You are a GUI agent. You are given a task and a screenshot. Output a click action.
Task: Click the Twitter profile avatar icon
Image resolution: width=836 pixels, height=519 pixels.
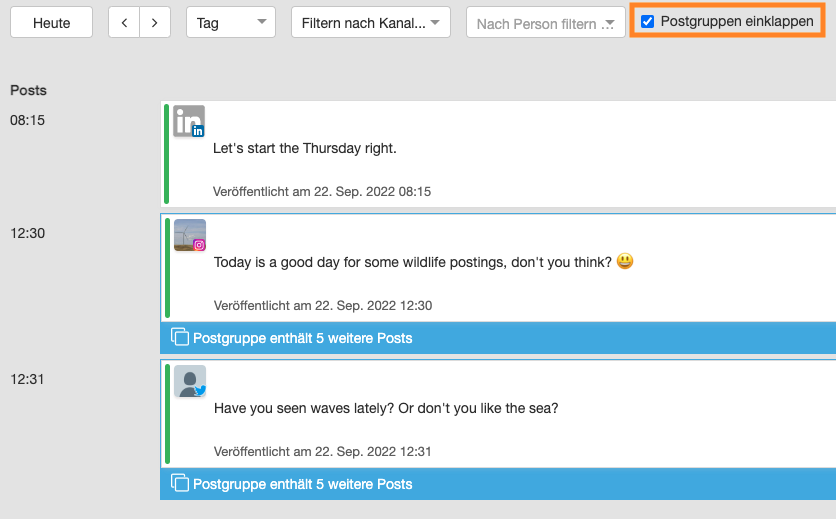[x=190, y=381]
